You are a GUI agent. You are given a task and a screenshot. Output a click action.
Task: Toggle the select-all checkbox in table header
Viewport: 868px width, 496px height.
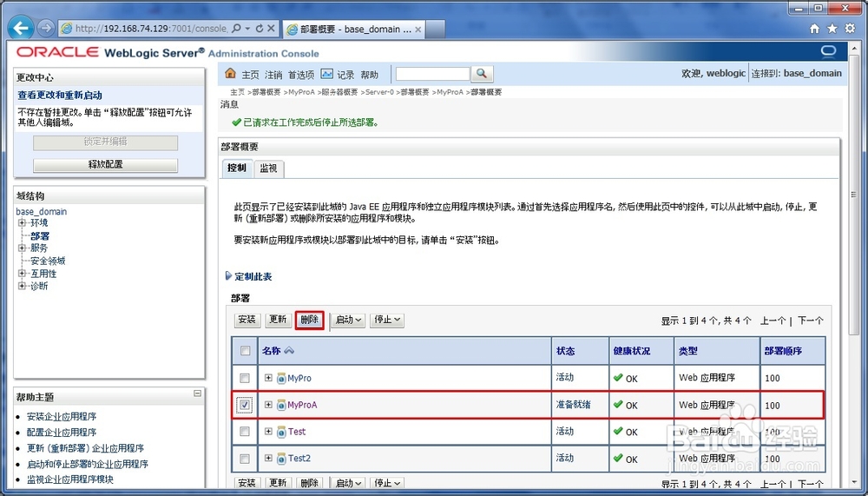[x=246, y=350]
